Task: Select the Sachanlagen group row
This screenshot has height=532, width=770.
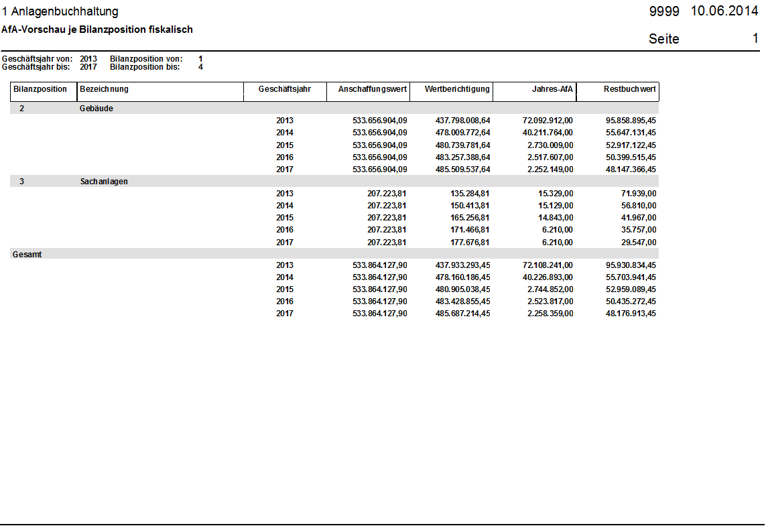Action: tap(103, 182)
